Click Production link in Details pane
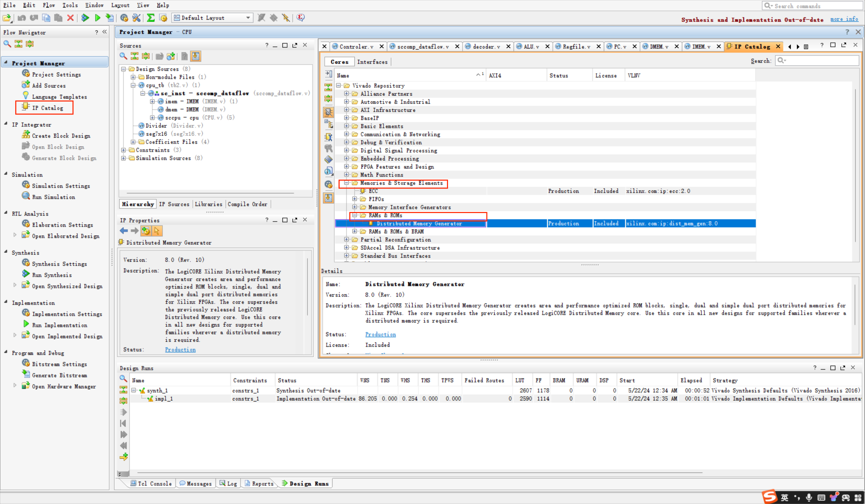Image resolution: width=865 pixels, height=504 pixels. 380,334
